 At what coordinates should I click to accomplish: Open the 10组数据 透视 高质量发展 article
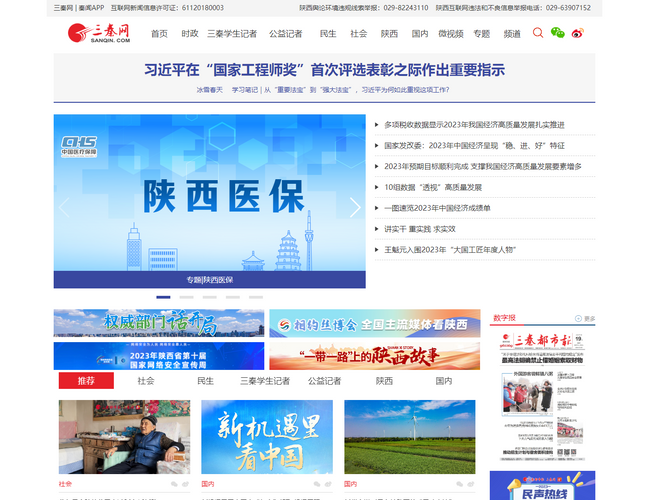433,187
